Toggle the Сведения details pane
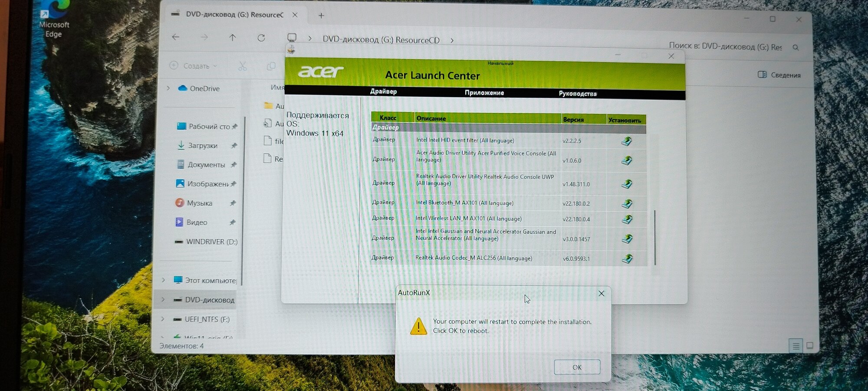Screen dimensions: 868x391 tap(779, 75)
